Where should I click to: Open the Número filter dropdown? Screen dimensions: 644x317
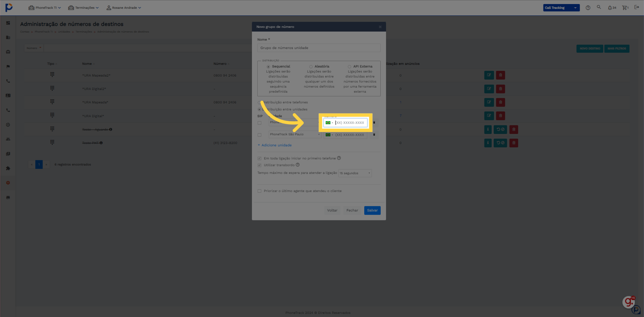(x=34, y=48)
